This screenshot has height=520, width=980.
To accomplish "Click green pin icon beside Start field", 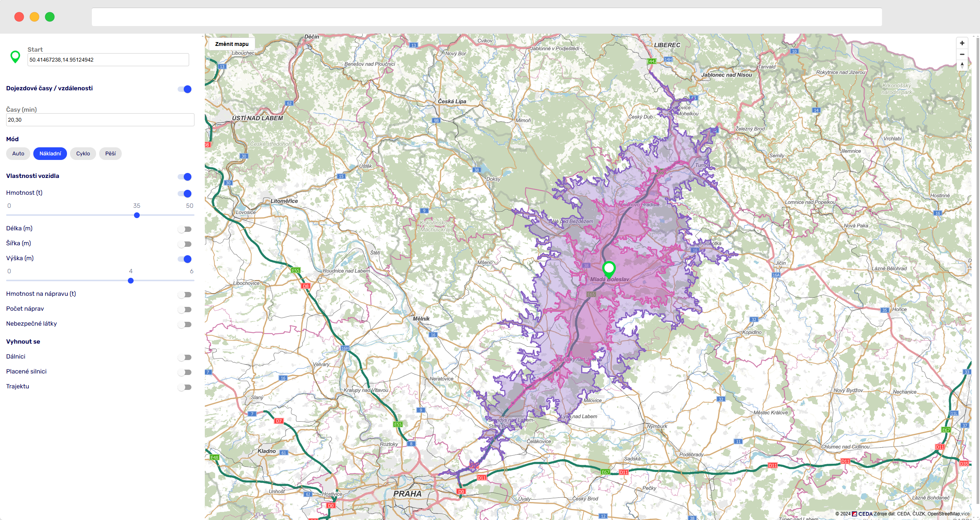I will click(15, 57).
